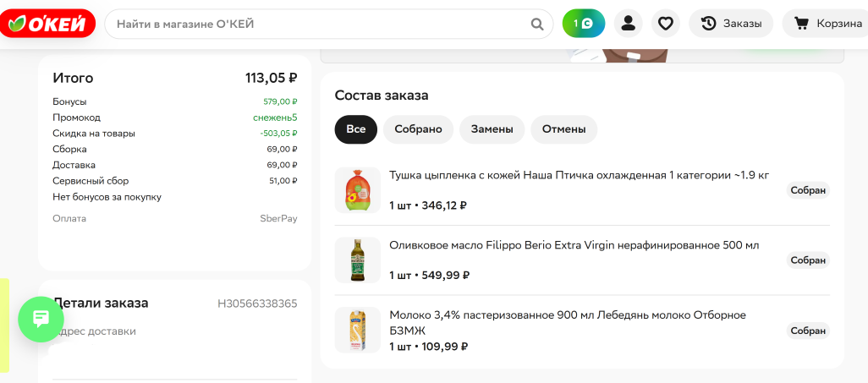Switch to the Отмены tab
868x383 pixels.
tap(563, 129)
